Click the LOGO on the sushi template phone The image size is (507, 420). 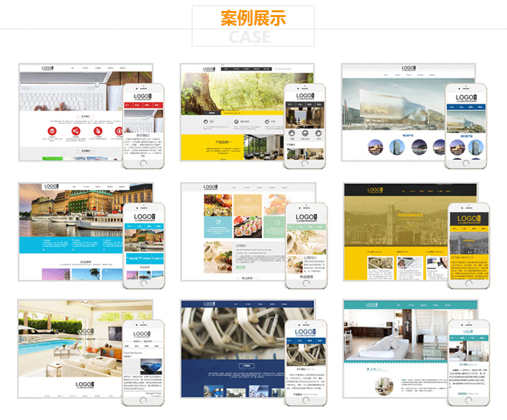(306, 217)
